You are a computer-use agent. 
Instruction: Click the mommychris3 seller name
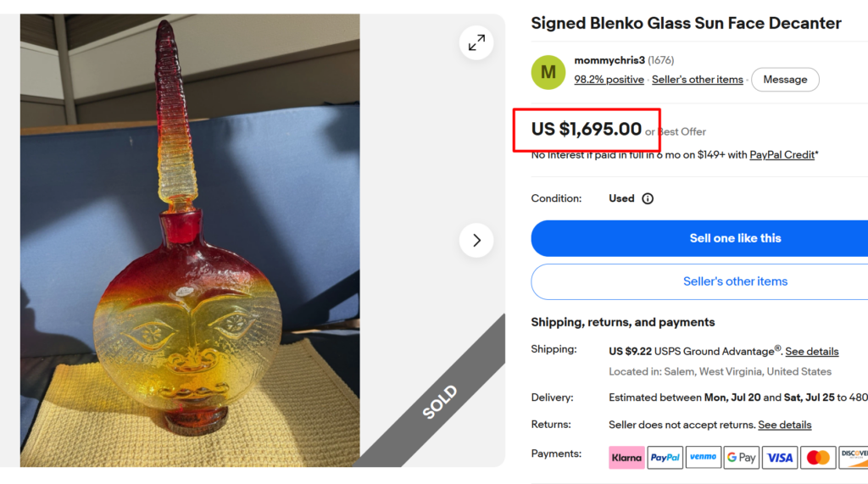pos(609,60)
